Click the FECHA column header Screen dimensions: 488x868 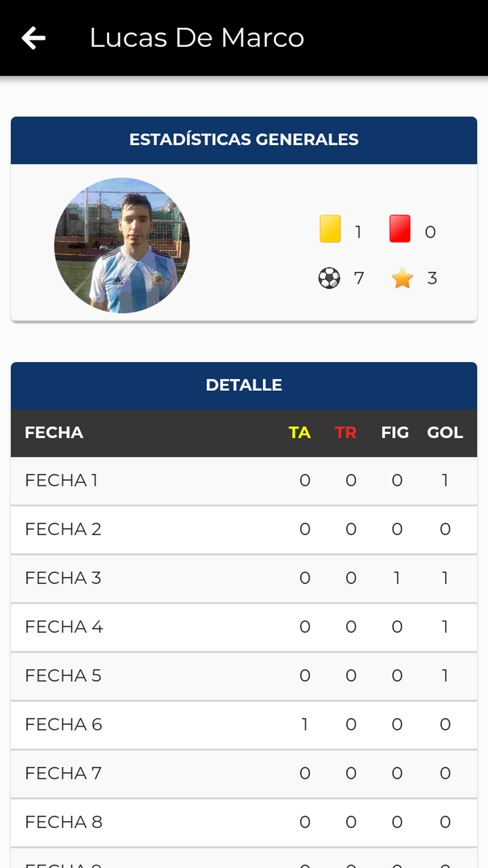pos(54,432)
